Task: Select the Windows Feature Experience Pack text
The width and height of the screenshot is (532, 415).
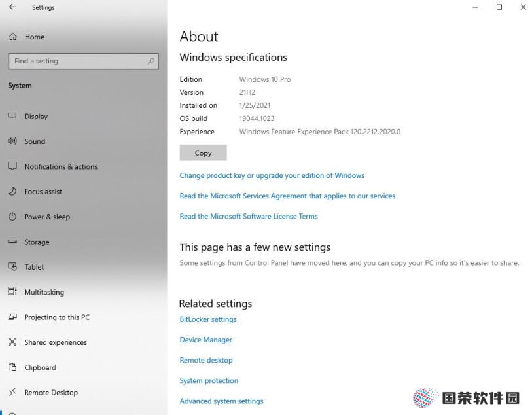Action: [319, 132]
